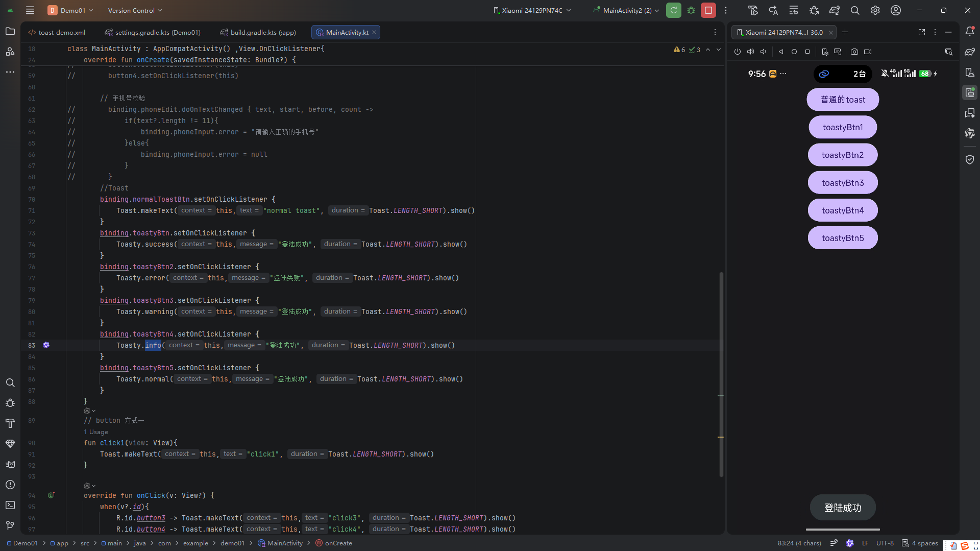Tap the toastyBtn3 button on the device
The width and height of the screenshot is (980, 551).
tap(843, 183)
